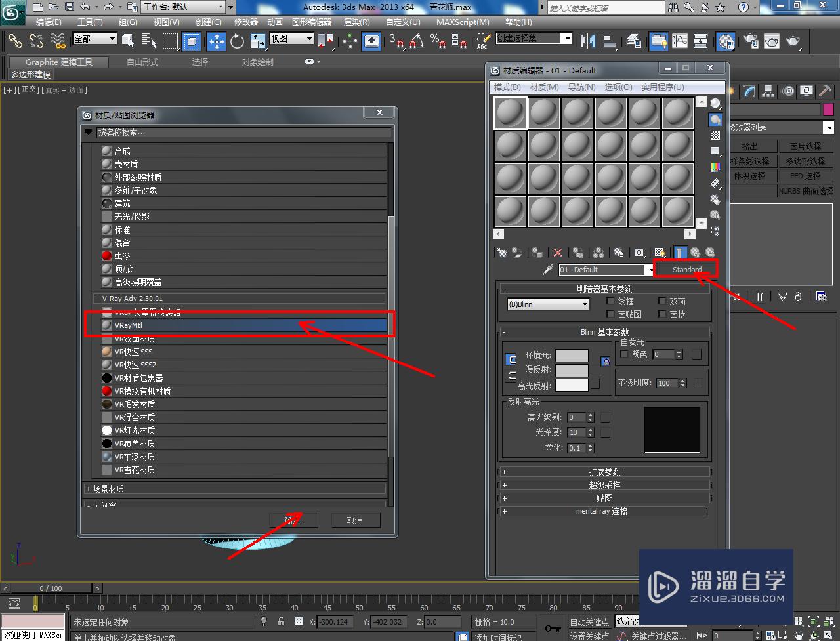Click the 漫反射 diffuse color swatch
This screenshot has height=641, width=840.
(572, 370)
